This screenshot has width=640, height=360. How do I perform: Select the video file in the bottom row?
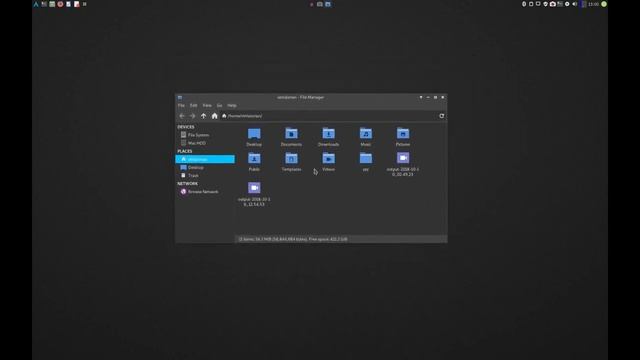[254, 188]
